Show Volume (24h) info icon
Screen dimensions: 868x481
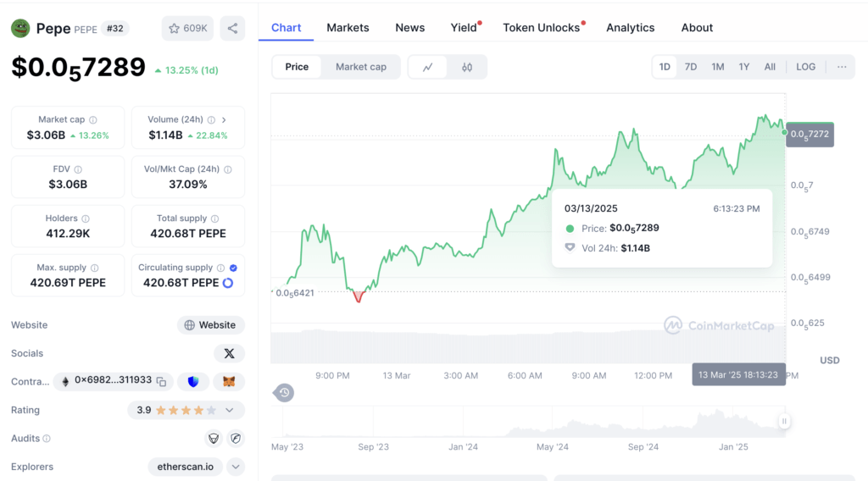(x=211, y=120)
